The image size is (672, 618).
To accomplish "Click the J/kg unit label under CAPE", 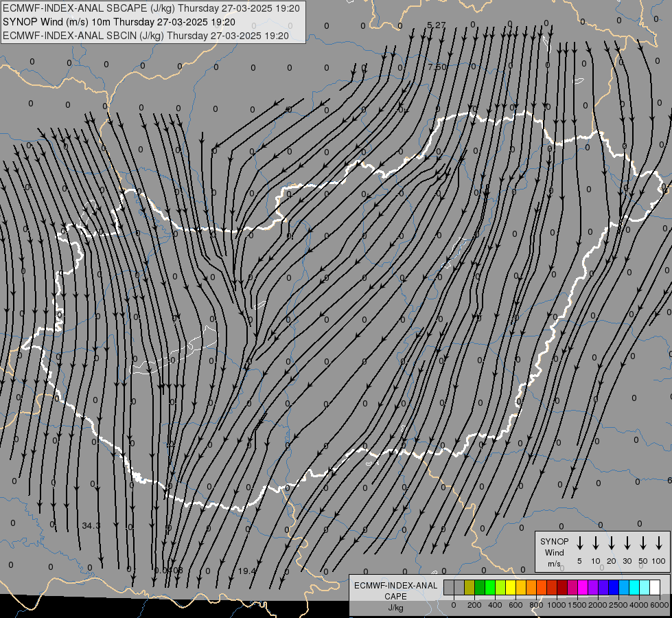I will 395,607.
